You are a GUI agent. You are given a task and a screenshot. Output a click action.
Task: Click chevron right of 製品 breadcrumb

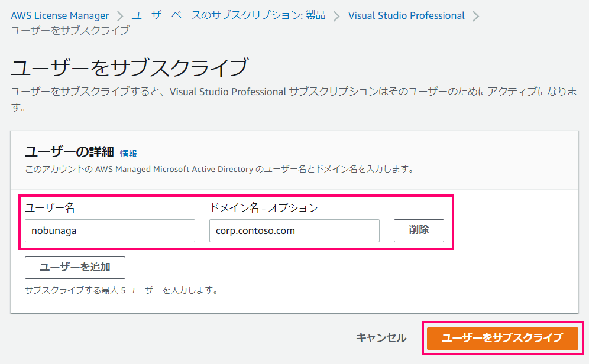pos(336,16)
